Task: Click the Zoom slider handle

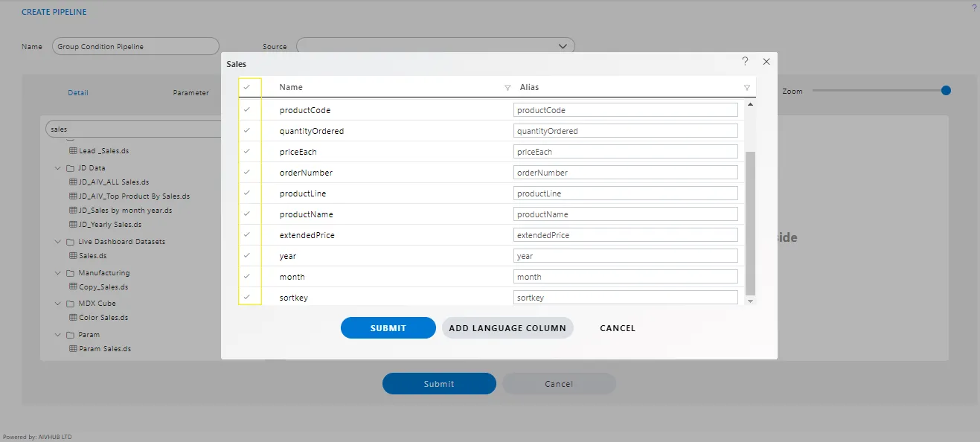Action: point(946,91)
